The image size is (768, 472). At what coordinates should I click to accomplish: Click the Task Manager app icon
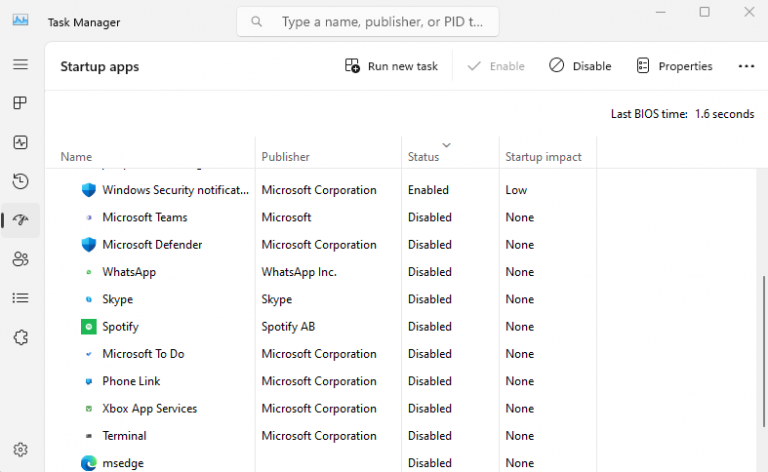click(x=20, y=21)
